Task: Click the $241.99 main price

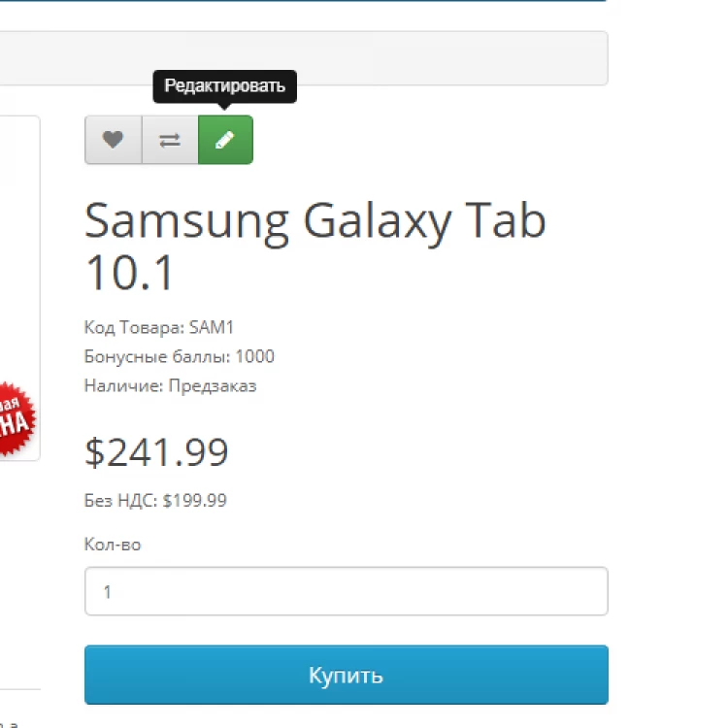Action: (x=156, y=452)
